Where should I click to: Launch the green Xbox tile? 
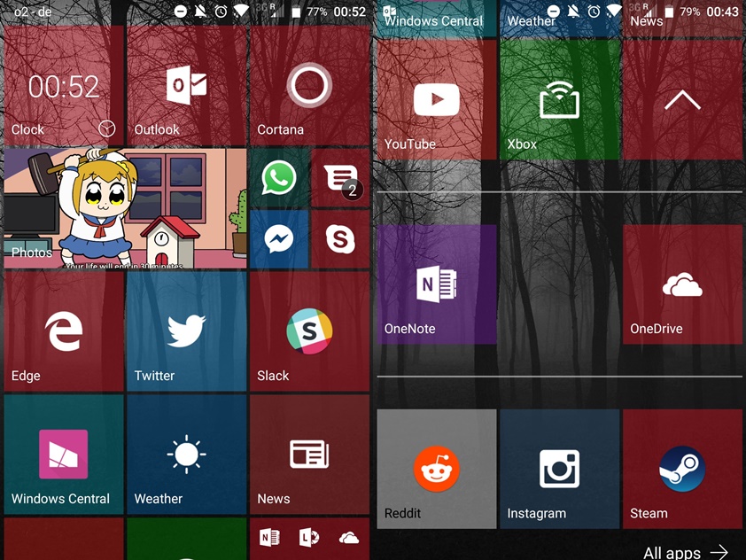pyautogui.click(x=560, y=99)
